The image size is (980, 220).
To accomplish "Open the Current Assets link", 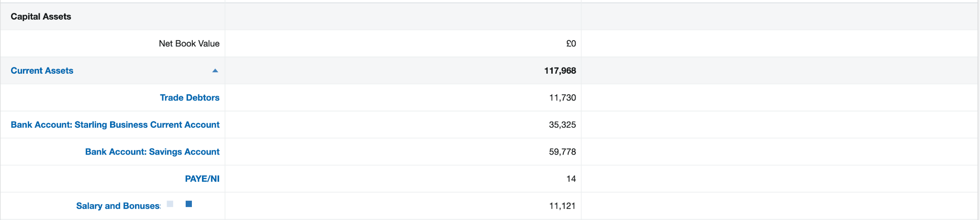I will (42, 70).
